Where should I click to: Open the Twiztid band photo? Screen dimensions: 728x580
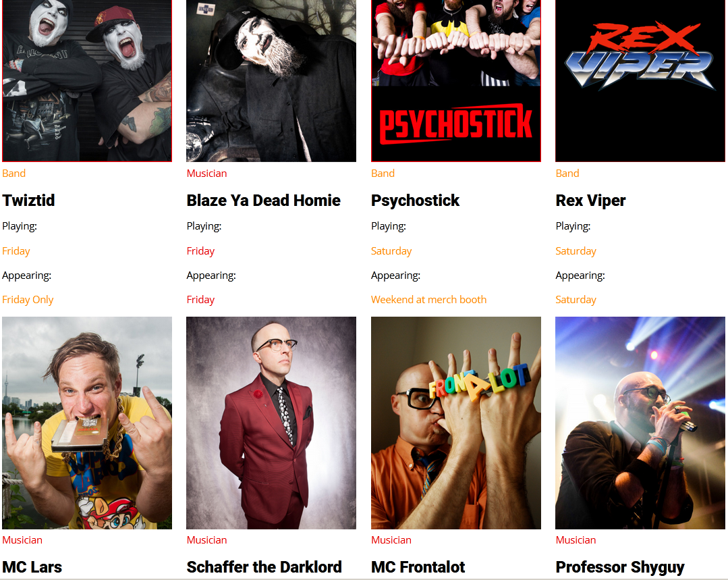tap(87, 81)
